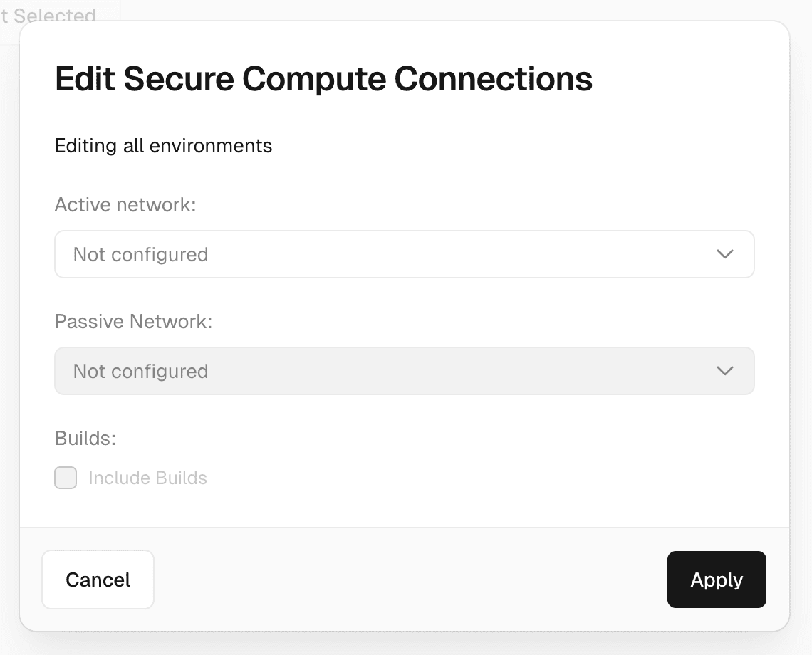
Task: Cancel editing secure compute connections
Action: click(98, 580)
